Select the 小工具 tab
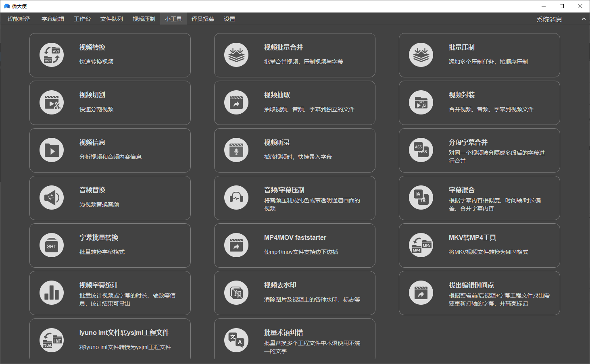Screen dimensions: 590x364 (x=173, y=19)
